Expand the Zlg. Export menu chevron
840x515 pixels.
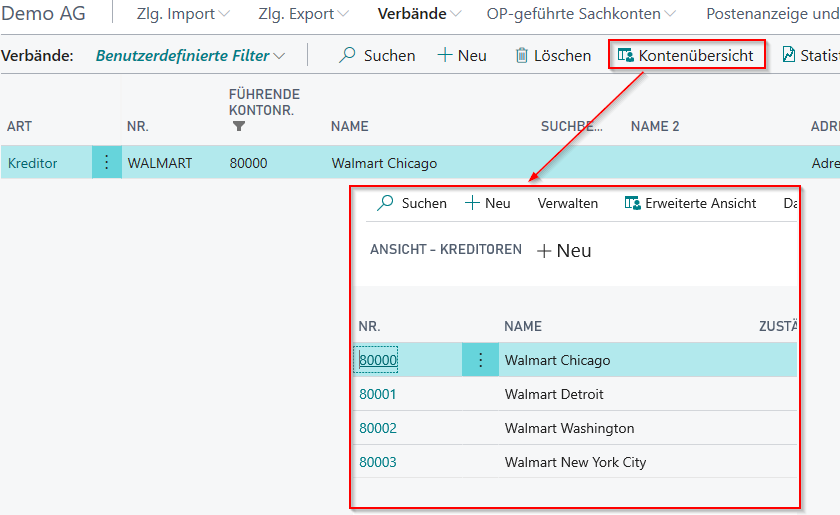[x=343, y=14]
